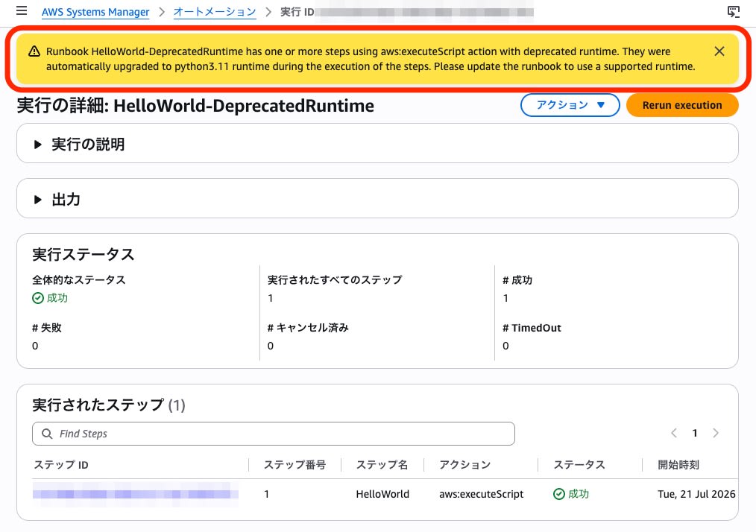Click the green check icon in step row
Viewport: 756px width, 532px height.
click(x=559, y=494)
